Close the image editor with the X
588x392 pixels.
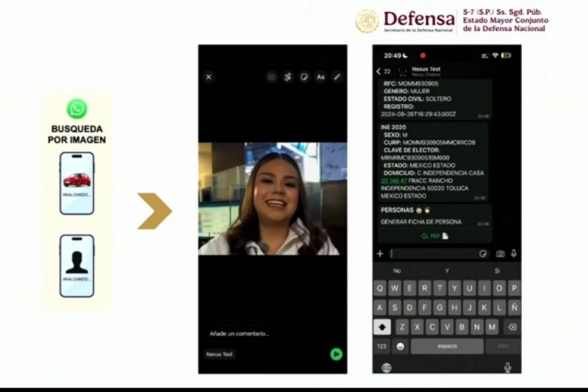[x=209, y=76]
